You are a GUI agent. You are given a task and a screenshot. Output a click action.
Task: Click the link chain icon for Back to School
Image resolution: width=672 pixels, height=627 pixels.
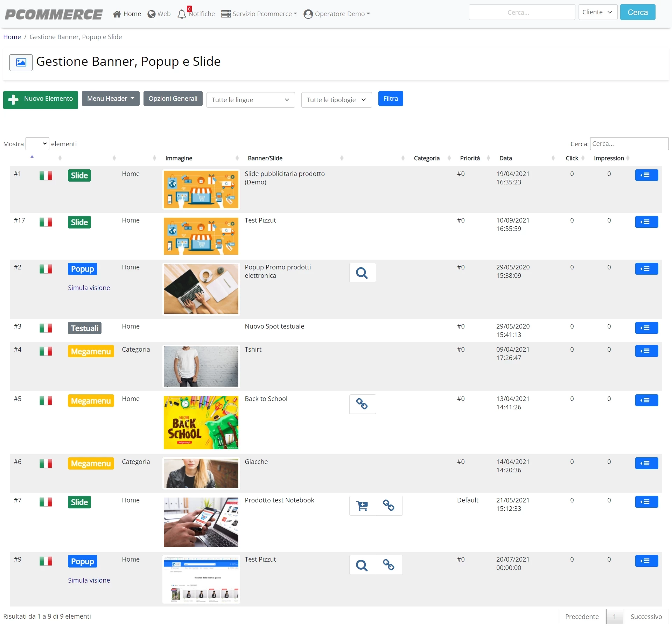point(362,404)
